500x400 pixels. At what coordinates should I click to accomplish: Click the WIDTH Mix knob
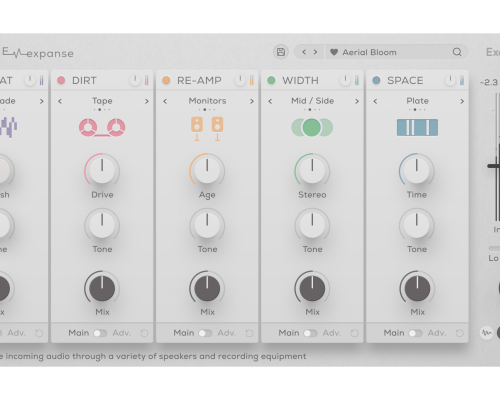(x=312, y=288)
